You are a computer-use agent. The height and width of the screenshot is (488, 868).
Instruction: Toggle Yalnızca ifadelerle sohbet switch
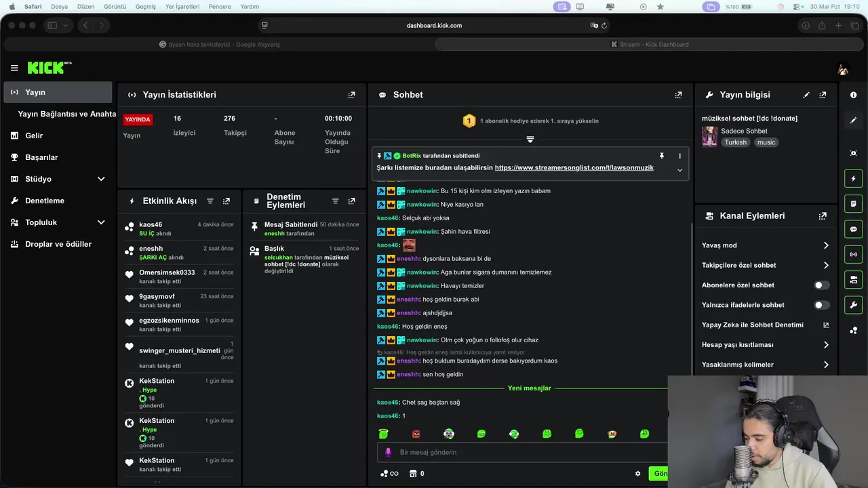click(x=821, y=305)
